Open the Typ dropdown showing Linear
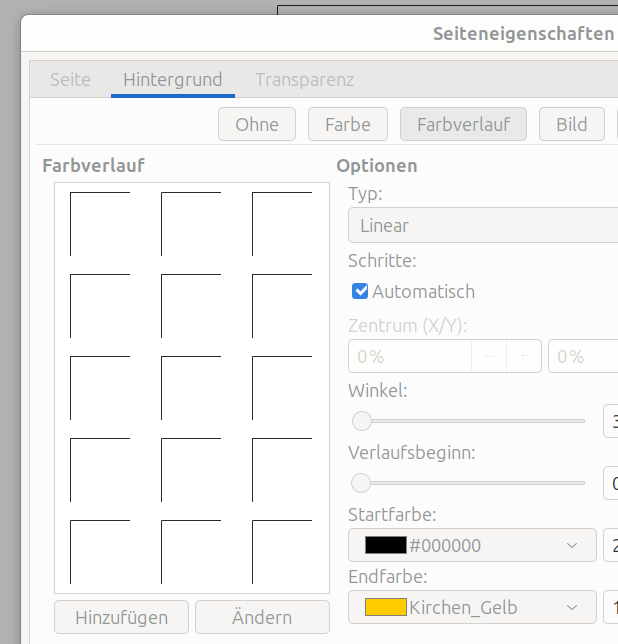The width and height of the screenshot is (618, 644). pyautogui.click(x=482, y=226)
